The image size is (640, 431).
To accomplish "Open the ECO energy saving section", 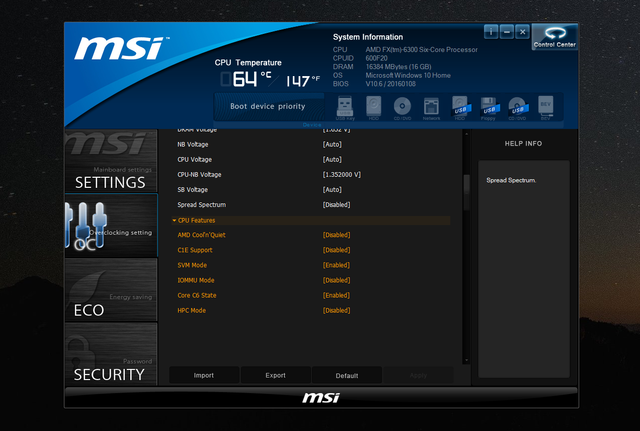I will [x=111, y=289].
